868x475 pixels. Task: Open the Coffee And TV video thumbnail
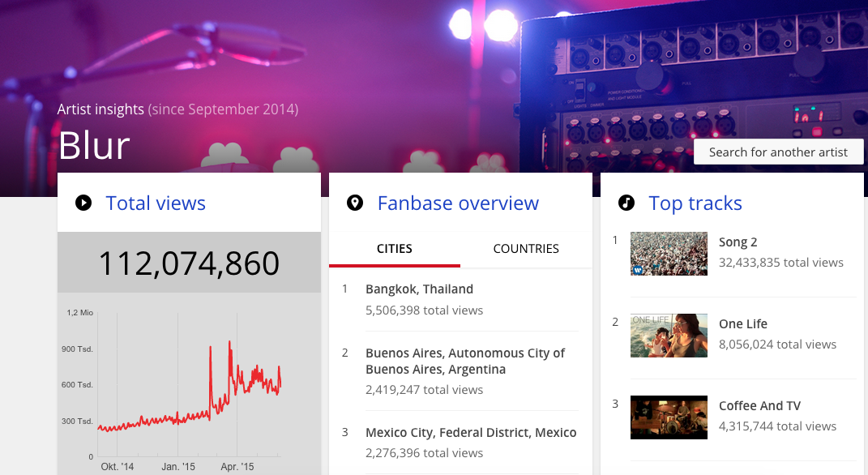669,417
